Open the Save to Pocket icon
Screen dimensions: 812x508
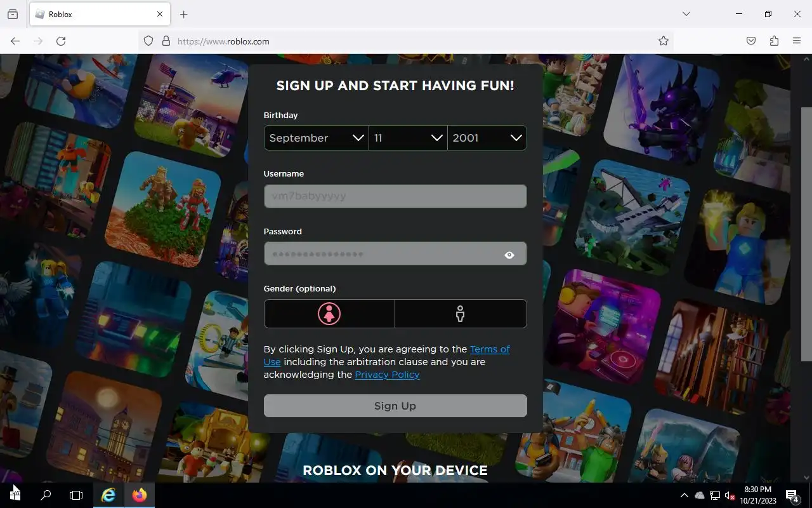(751, 41)
